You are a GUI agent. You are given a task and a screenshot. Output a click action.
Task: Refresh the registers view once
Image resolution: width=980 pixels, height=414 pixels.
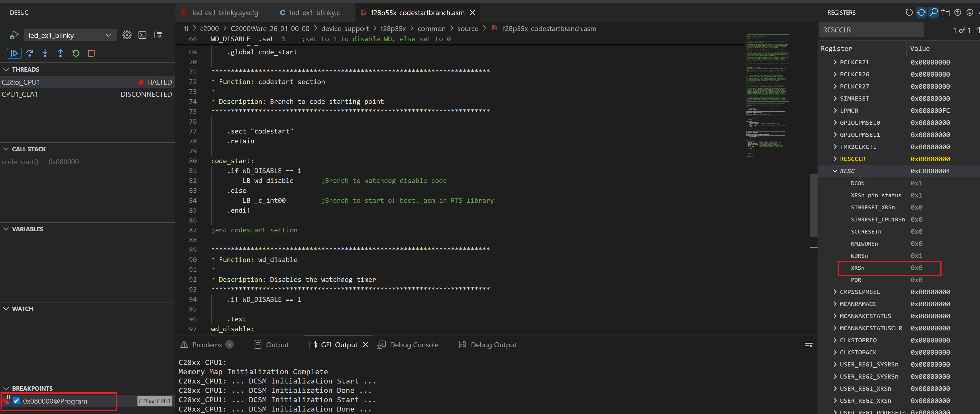(909, 13)
